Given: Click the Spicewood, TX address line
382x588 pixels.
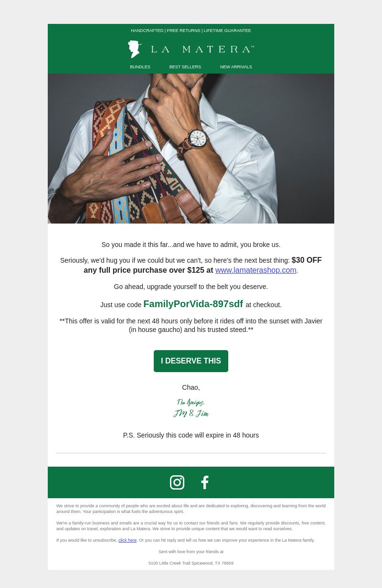Looking at the screenshot, I should (x=191, y=563).
